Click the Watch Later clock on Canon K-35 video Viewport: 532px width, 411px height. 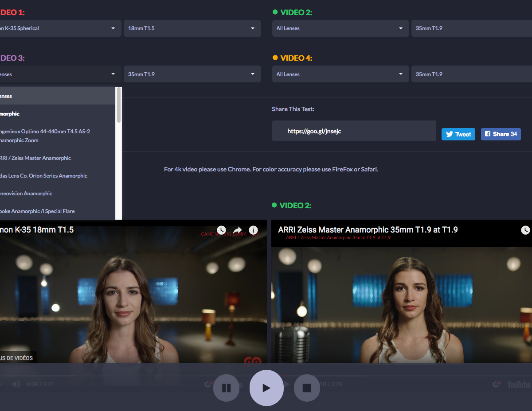click(221, 230)
